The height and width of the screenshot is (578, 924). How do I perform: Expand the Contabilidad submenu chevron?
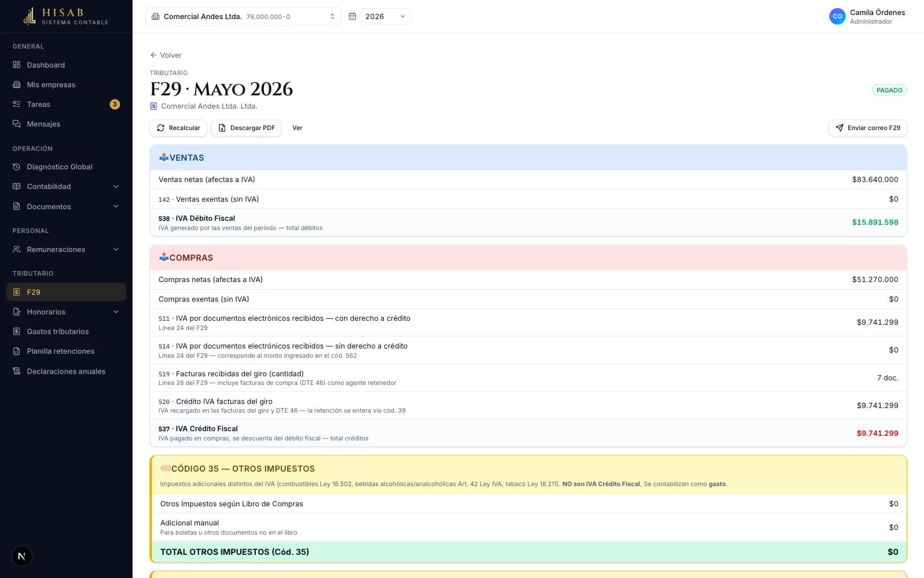(x=115, y=186)
